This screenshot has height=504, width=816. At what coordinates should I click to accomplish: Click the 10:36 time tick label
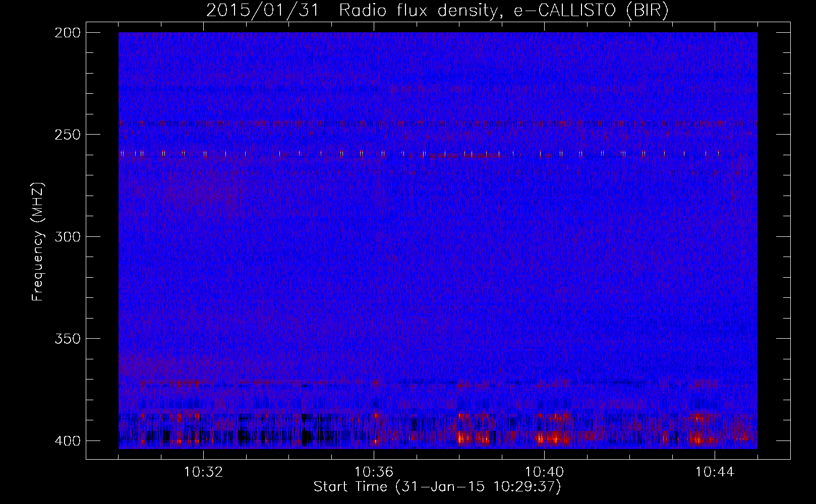(374, 472)
